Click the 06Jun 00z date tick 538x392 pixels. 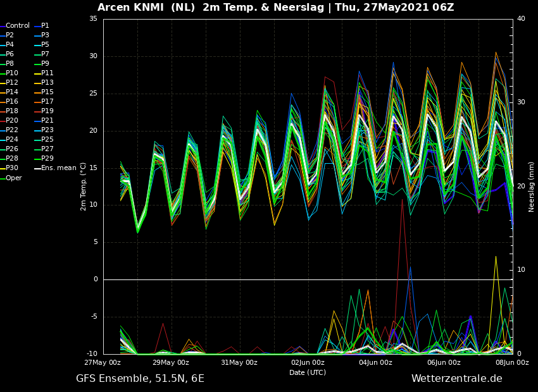click(444, 362)
